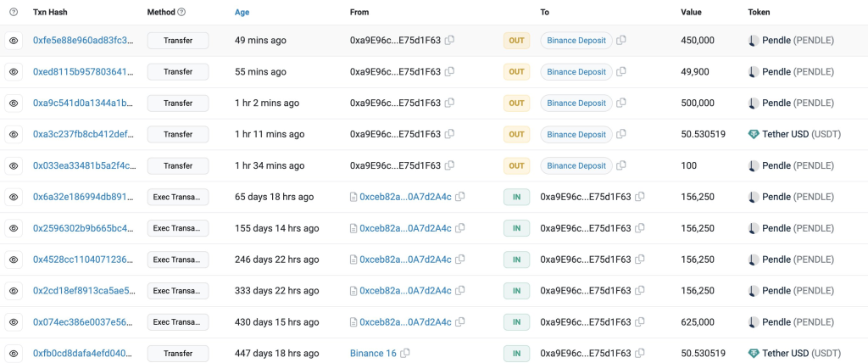
Task: Preview transaction 0x4528cc1104071236 via eye icon
Action: (14, 260)
